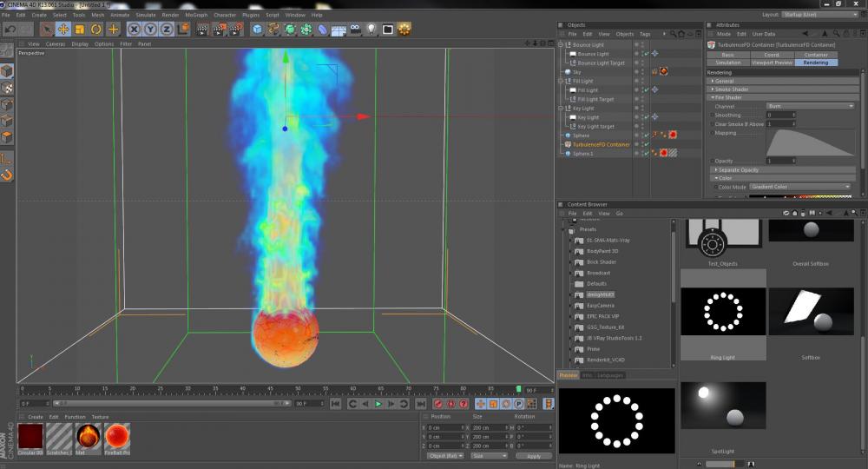Expand the General section
868x469 pixels.
(x=784, y=81)
